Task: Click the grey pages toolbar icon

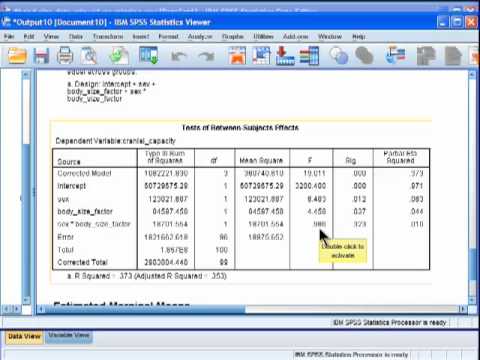Action: click(426, 56)
